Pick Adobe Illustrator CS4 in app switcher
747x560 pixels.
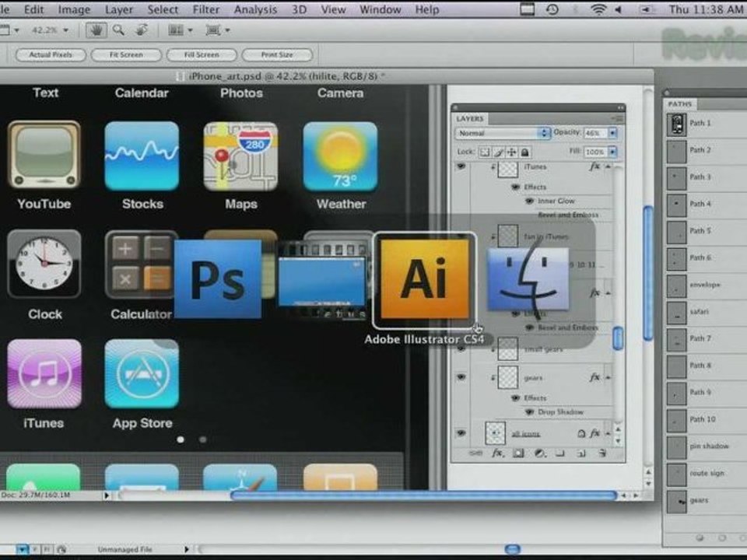(424, 280)
